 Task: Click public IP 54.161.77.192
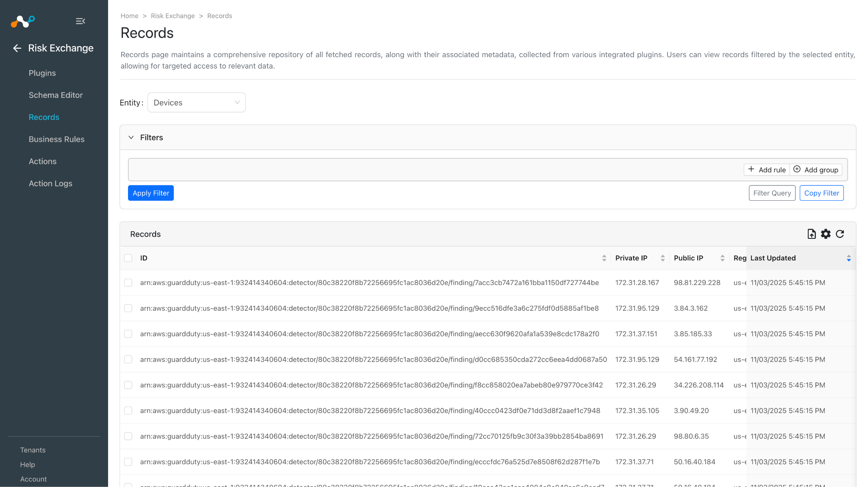click(x=696, y=360)
